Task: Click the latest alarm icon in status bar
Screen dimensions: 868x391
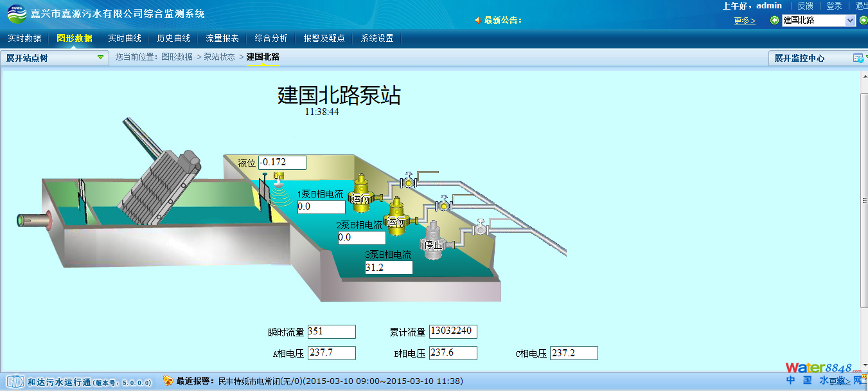Action: (168, 381)
